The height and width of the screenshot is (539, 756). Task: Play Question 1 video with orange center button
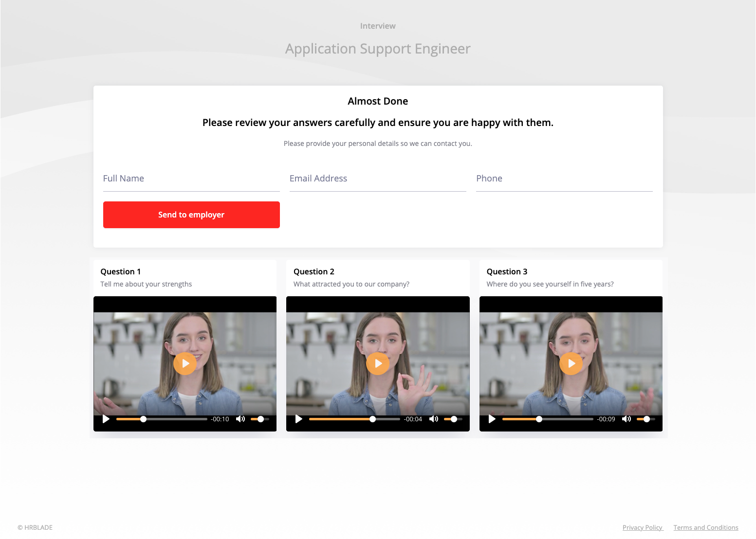coord(185,363)
